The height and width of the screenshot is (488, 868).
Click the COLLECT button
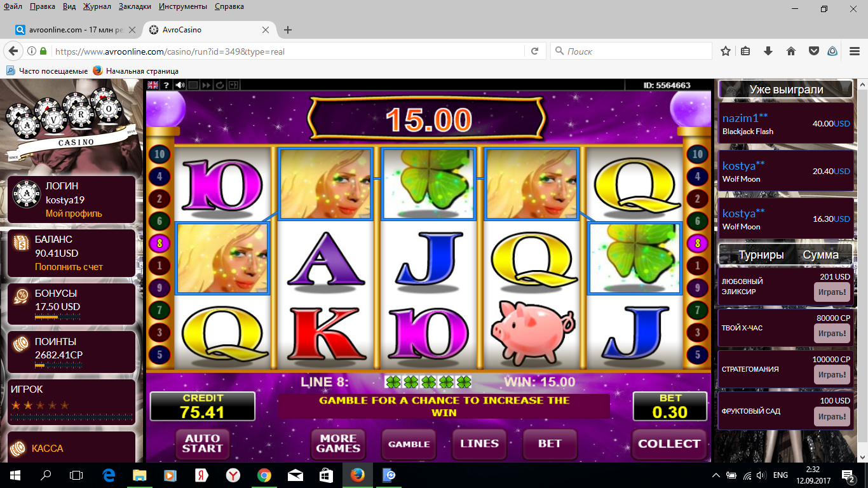point(669,444)
